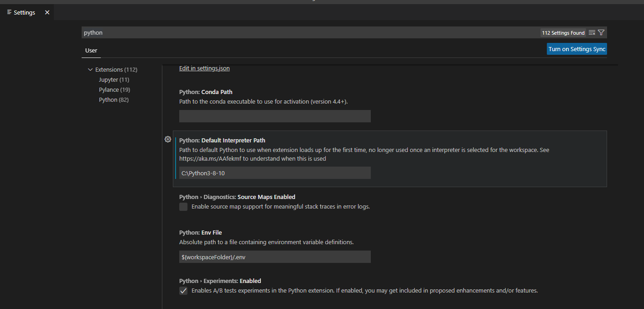Click the Settings tab file icon
This screenshot has height=309, width=644.
click(x=10, y=12)
